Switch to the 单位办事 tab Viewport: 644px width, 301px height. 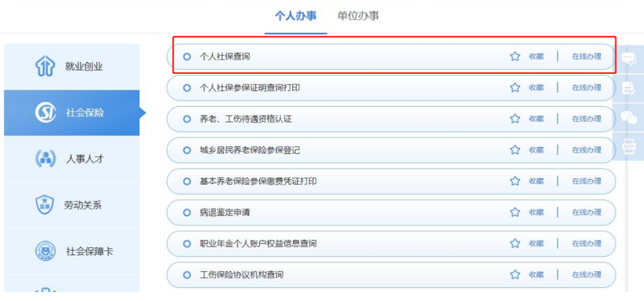coord(359,16)
